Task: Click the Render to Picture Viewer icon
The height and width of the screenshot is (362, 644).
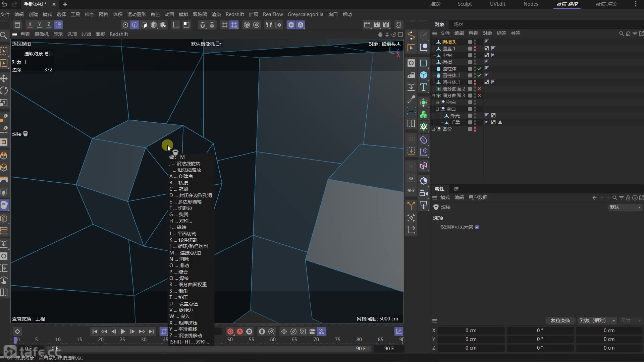Action: coord(377,25)
